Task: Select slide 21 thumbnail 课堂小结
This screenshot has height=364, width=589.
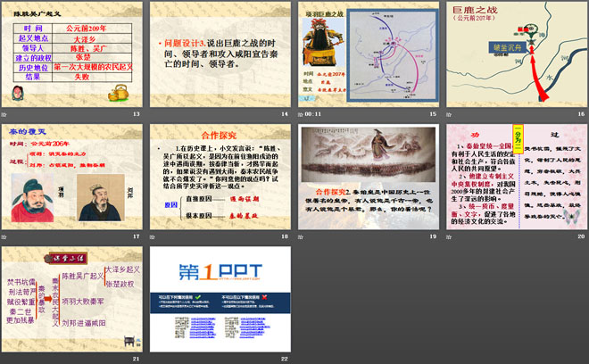Action: tap(72, 300)
